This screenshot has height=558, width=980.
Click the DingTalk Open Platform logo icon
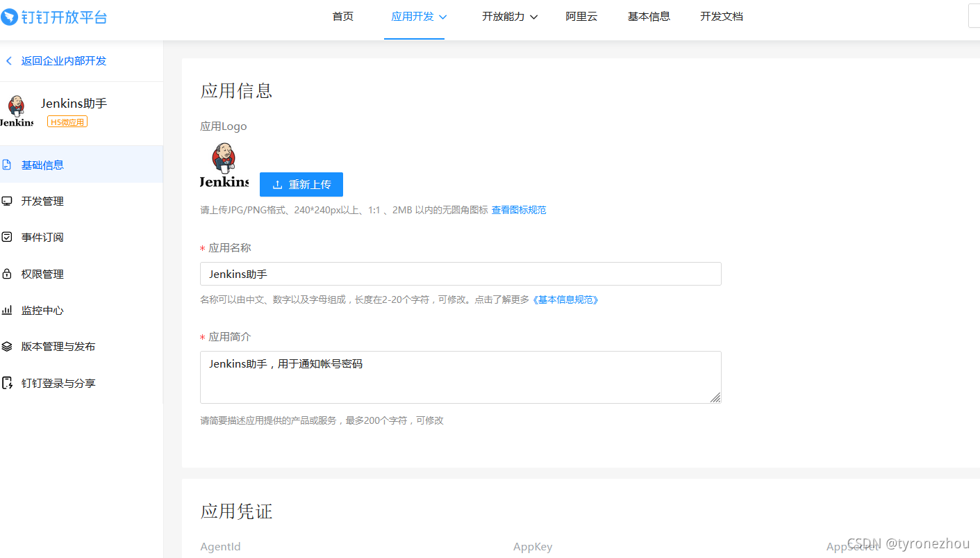(8, 17)
